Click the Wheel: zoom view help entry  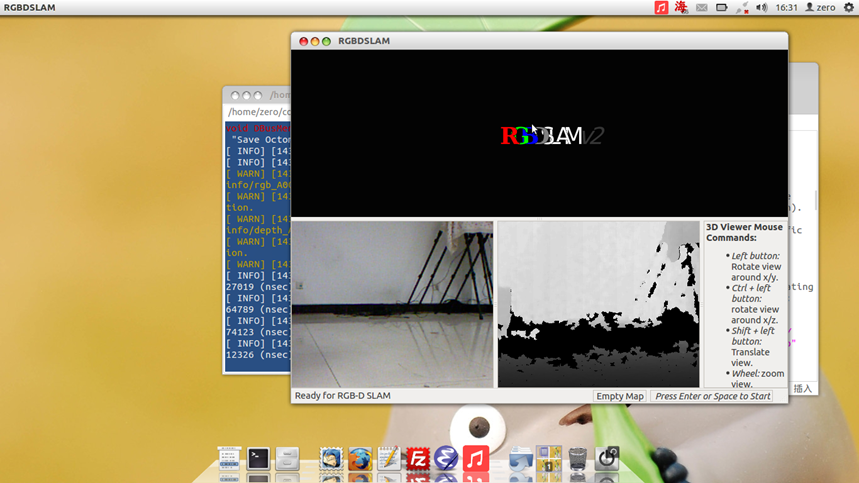pos(757,379)
